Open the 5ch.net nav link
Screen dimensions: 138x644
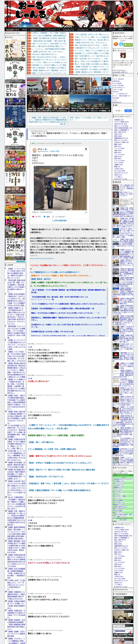[112, 30]
